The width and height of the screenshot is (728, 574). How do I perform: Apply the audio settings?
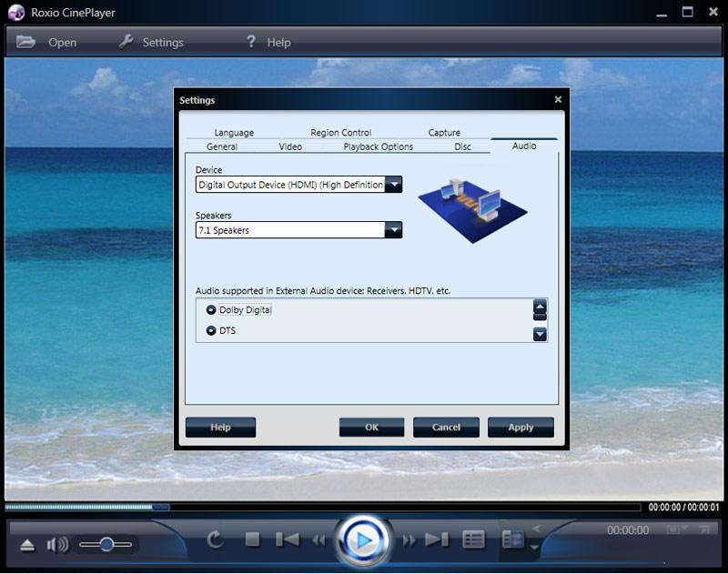pyautogui.click(x=521, y=427)
